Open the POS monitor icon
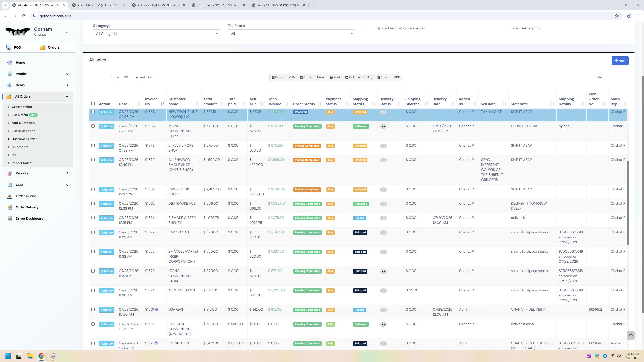Screen dimensions: 644x362 tap(9, 47)
